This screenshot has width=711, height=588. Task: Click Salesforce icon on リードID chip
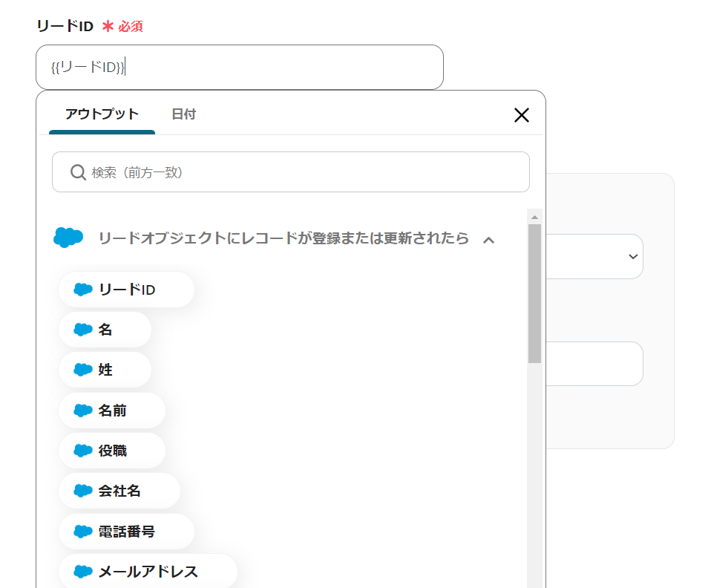[x=83, y=290]
